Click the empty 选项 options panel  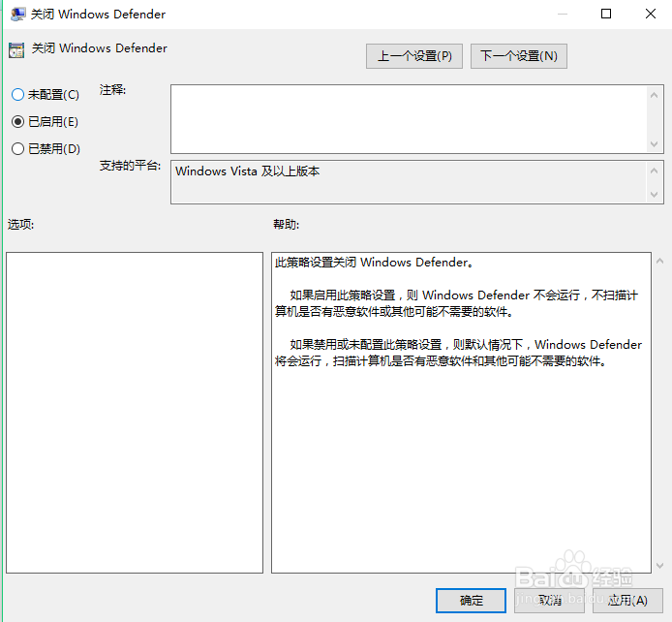click(x=135, y=413)
